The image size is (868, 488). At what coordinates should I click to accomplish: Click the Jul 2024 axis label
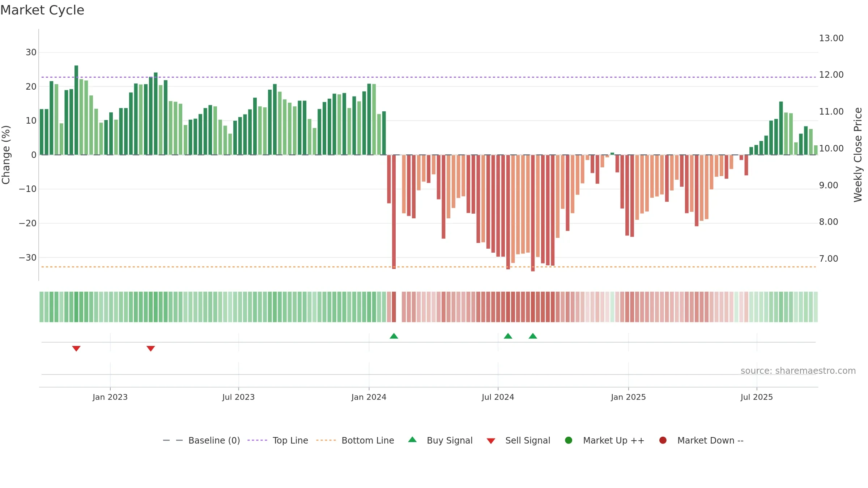coord(498,397)
